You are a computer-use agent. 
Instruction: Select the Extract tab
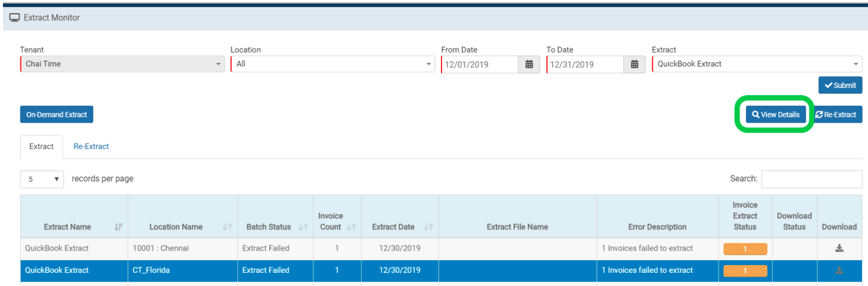point(41,147)
